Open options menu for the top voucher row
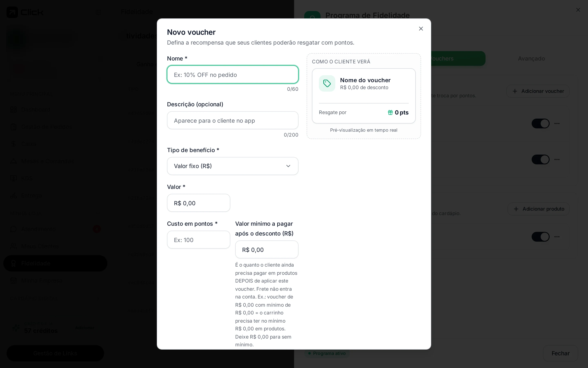 click(557, 123)
